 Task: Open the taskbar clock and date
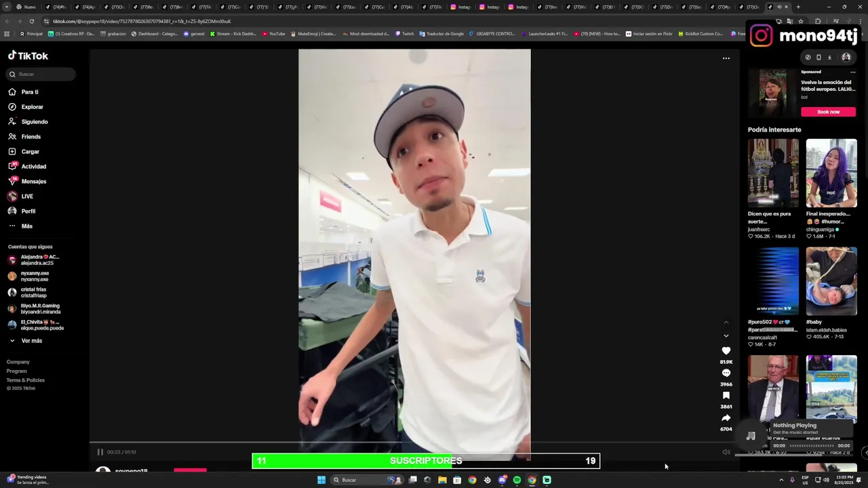coord(843,480)
